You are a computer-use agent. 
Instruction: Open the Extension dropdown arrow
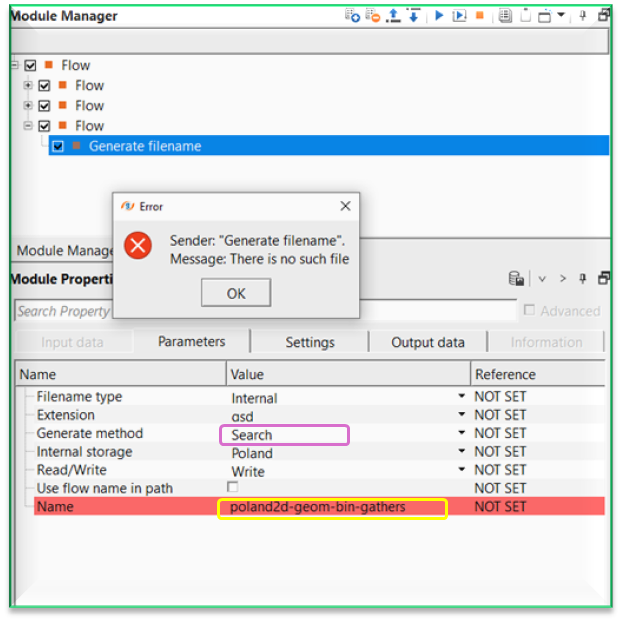coord(461,414)
